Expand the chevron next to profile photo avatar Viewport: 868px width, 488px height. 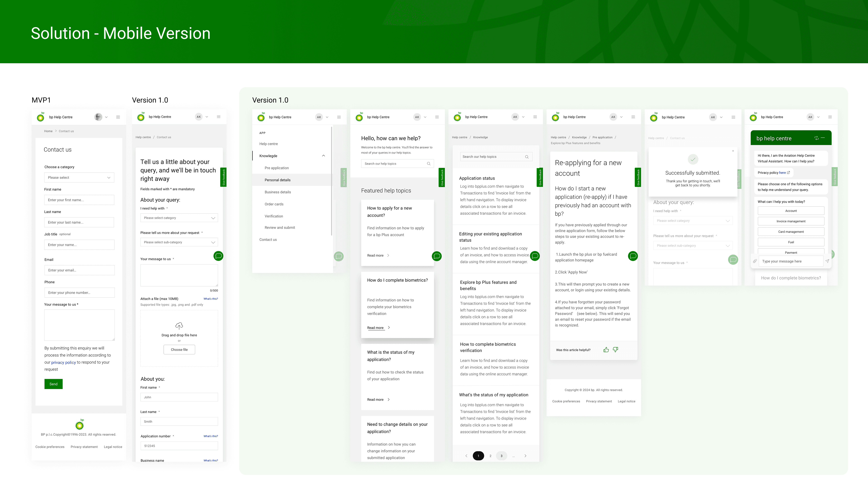pyautogui.click(x=106, y=117)
